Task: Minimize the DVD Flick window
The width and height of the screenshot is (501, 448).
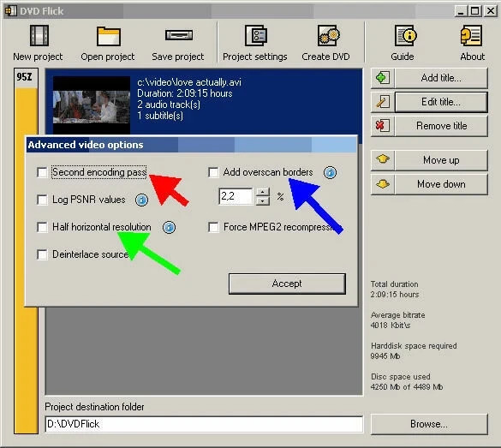Action: point(461,11)
